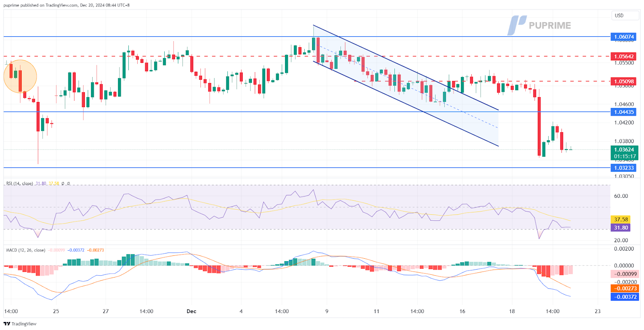644x330 pixels.
Task: Click the 1.04600 price scale label
Action: 624,104
